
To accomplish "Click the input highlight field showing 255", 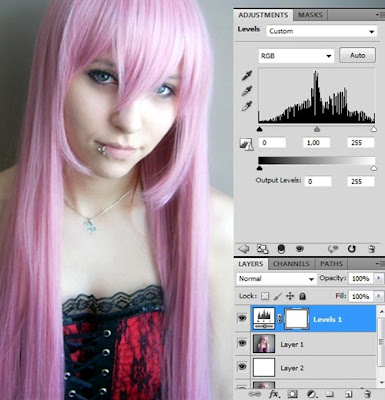I will (361, 143).
